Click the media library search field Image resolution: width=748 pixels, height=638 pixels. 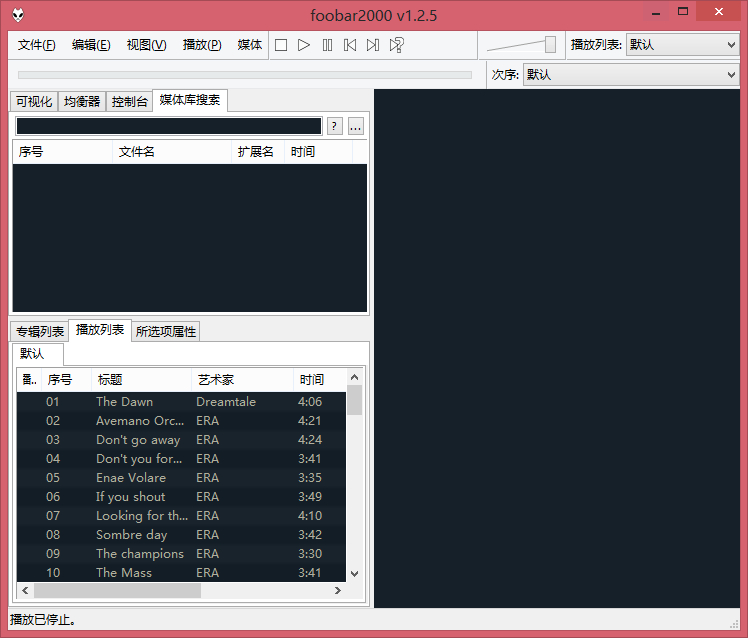(169, 126)
